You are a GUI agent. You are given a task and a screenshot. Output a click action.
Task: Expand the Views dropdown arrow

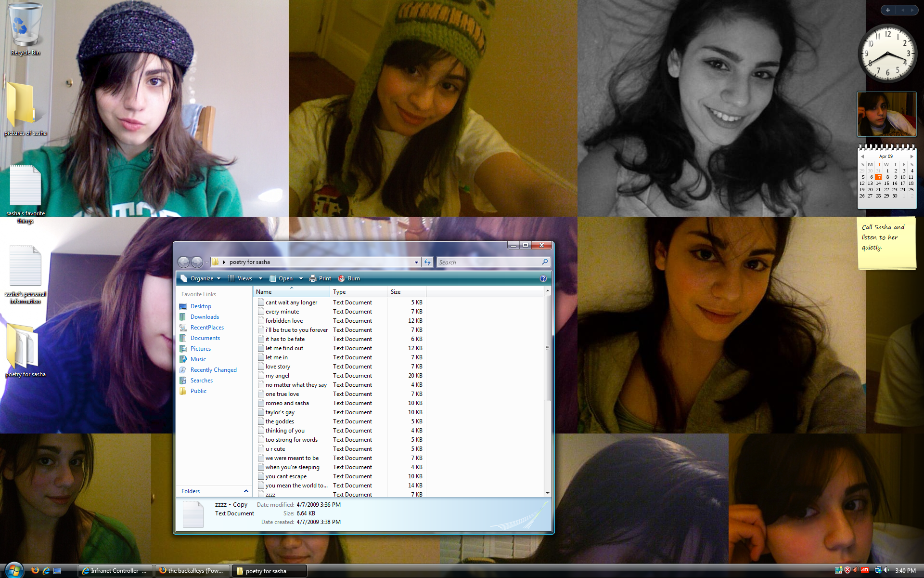260,278
